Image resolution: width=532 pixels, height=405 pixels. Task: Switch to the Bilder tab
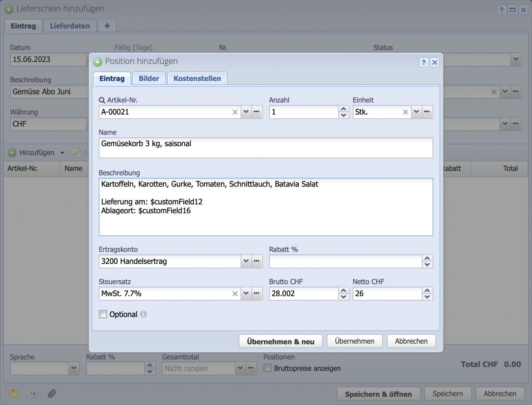pos(149,78)
